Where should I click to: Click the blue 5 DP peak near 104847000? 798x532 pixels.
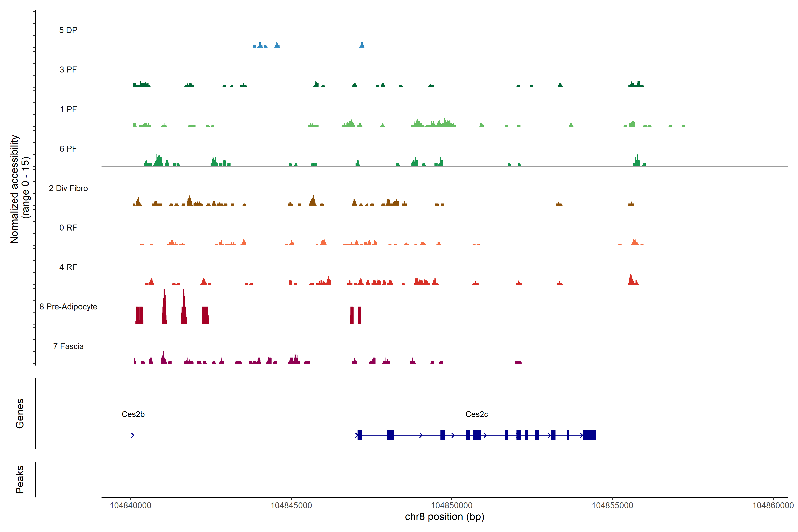pyautogui.click(x=362, y=45)
